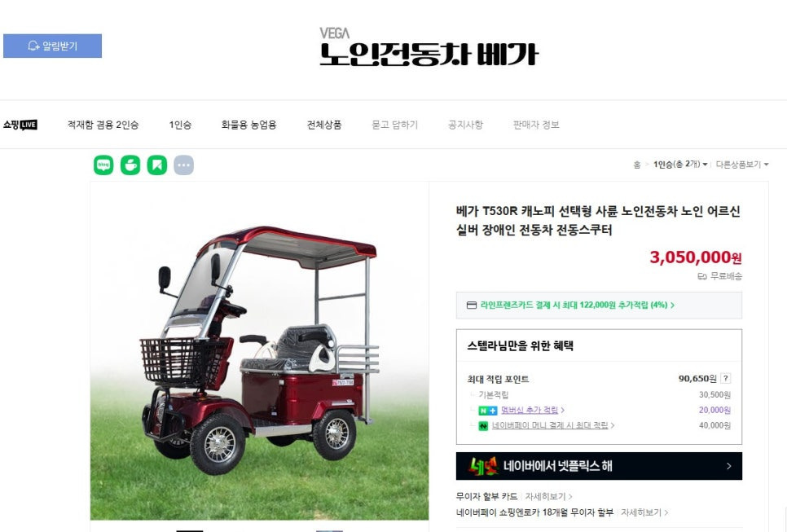
Task: Share product to Naver Blog icon
Action: click(103, 165)
